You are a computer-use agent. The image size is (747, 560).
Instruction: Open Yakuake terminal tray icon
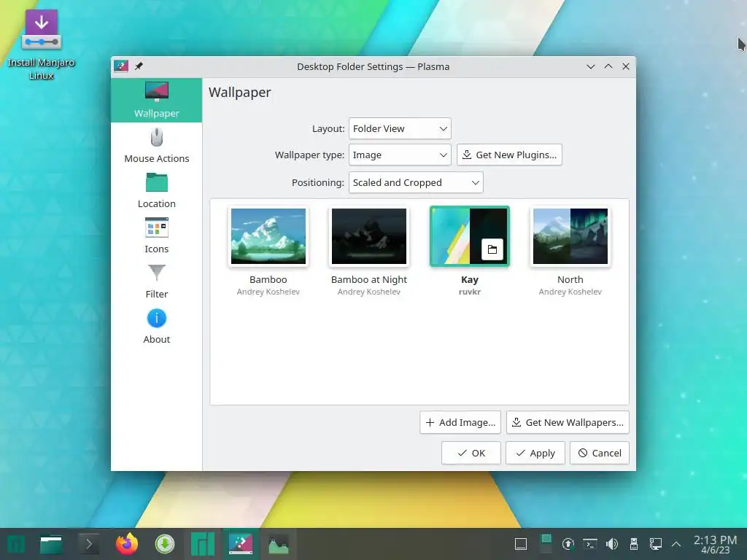pyautogui.click(x=589, y=544)
